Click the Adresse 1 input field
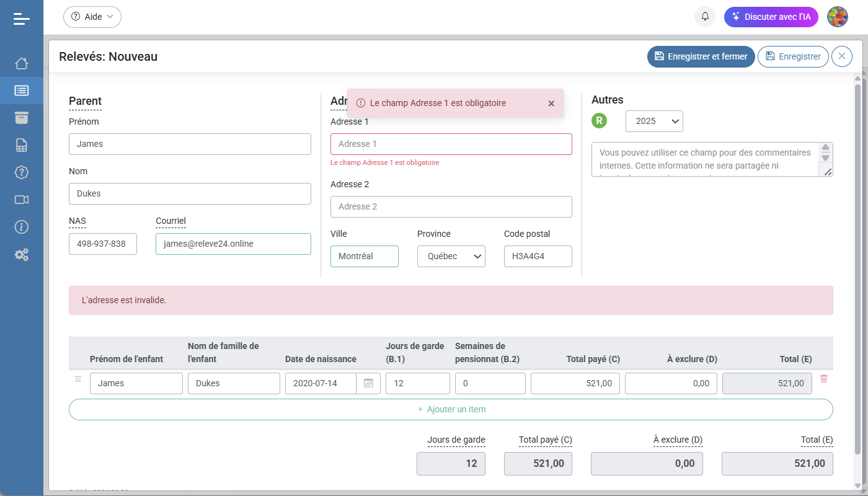Viewport: 868px width, 496px height. (x=451, y=144)
